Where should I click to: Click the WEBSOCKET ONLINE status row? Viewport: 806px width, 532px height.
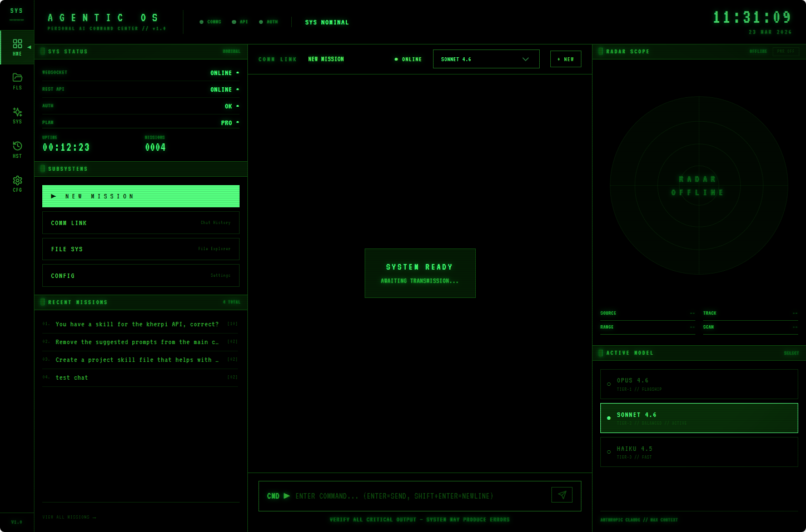(141, 73)
